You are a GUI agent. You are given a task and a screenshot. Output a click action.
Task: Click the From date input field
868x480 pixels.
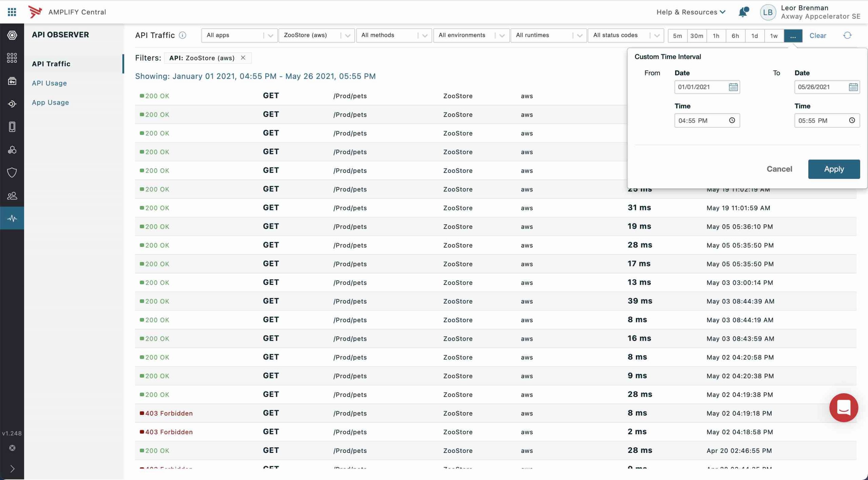click(707, 87)
